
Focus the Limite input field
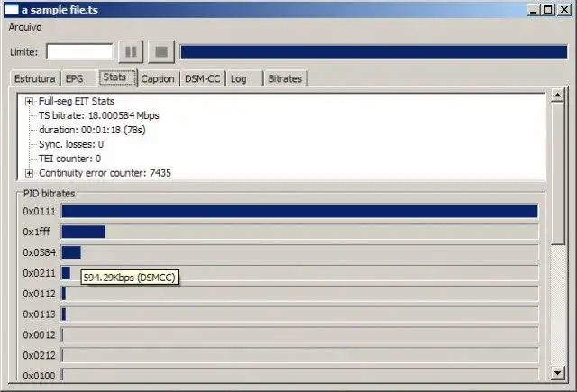[x=79, y=52]
